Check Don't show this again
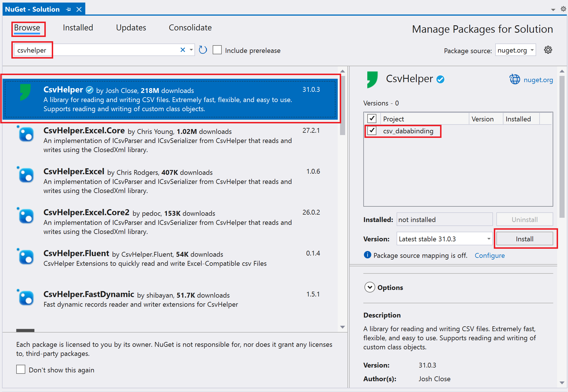Screen dimensions: 568x392 point(21,370)
